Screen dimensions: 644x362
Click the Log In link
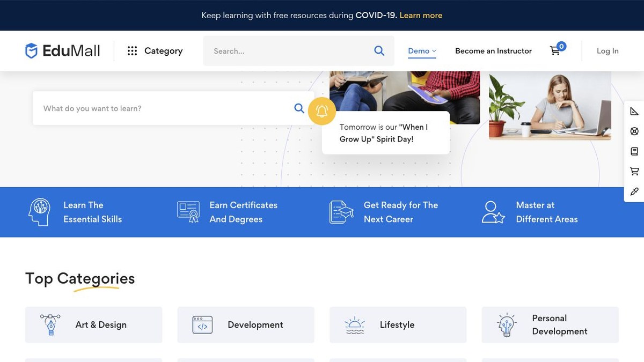[x=608, y=51]
